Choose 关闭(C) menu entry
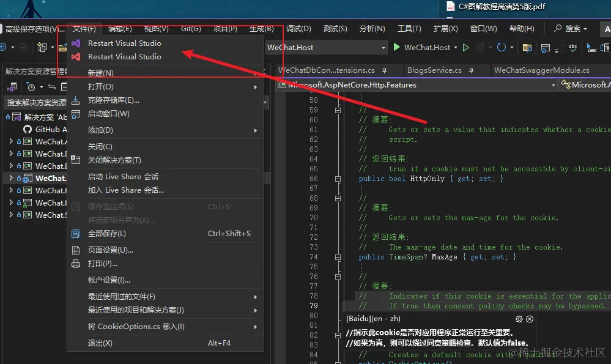The image size is (611, 364). click(x=165, y=147)
